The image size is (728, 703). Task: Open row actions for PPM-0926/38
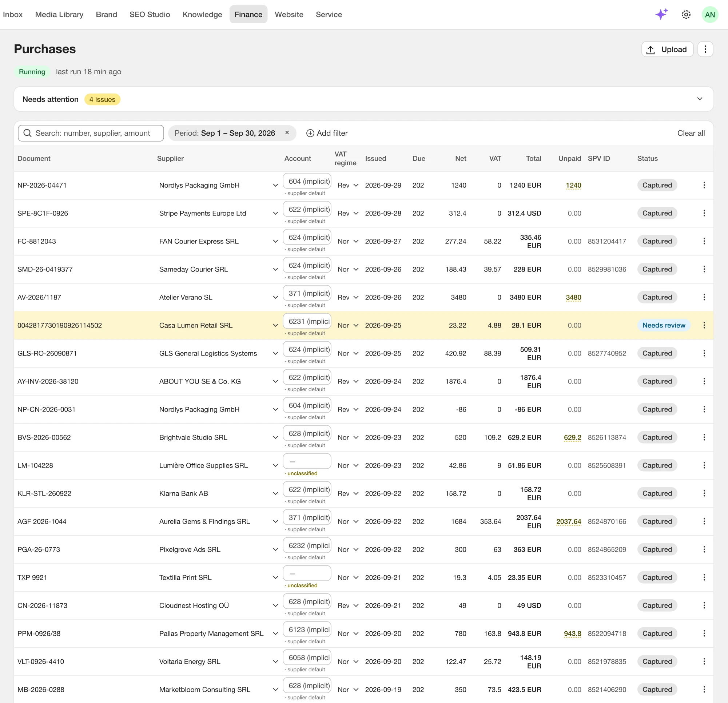[704, 634]
